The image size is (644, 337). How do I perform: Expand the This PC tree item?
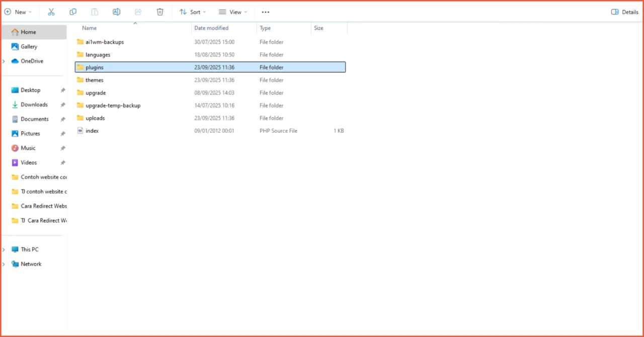4,249
